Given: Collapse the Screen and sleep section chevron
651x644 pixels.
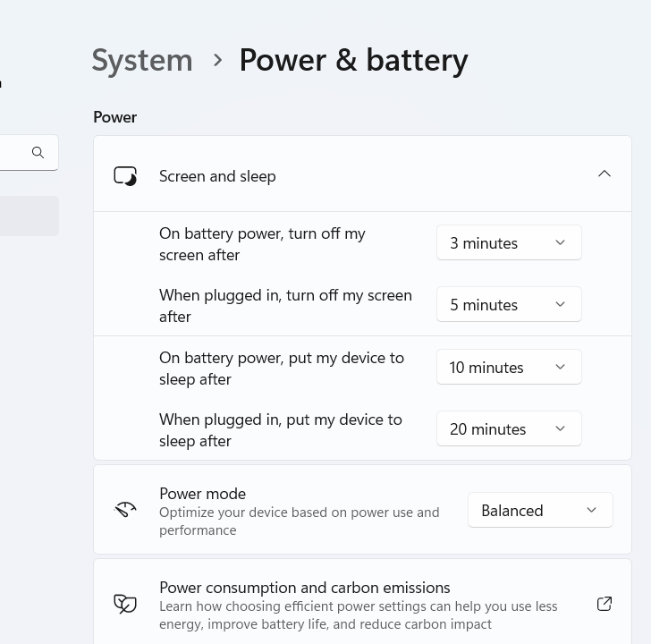Looking at the screenshot, I should (604, 174).
